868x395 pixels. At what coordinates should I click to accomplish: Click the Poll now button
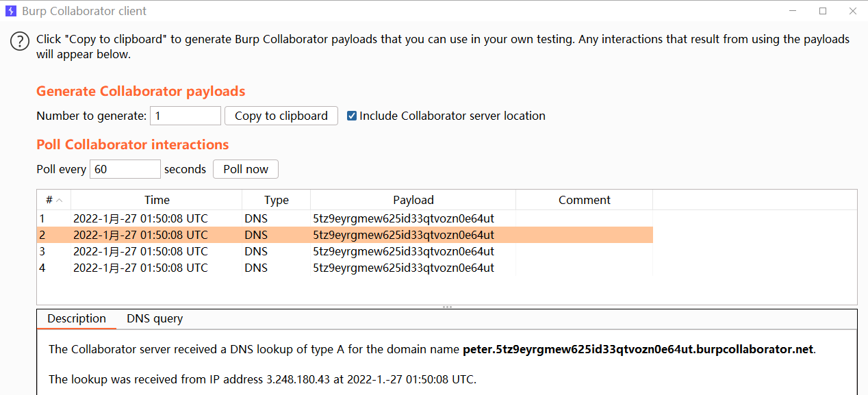coord(246,169)
